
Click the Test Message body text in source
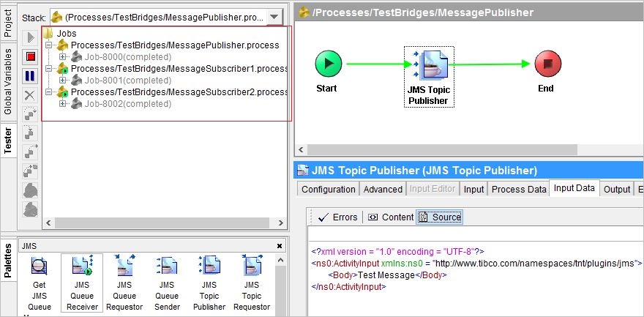click(x=386, y=275)
